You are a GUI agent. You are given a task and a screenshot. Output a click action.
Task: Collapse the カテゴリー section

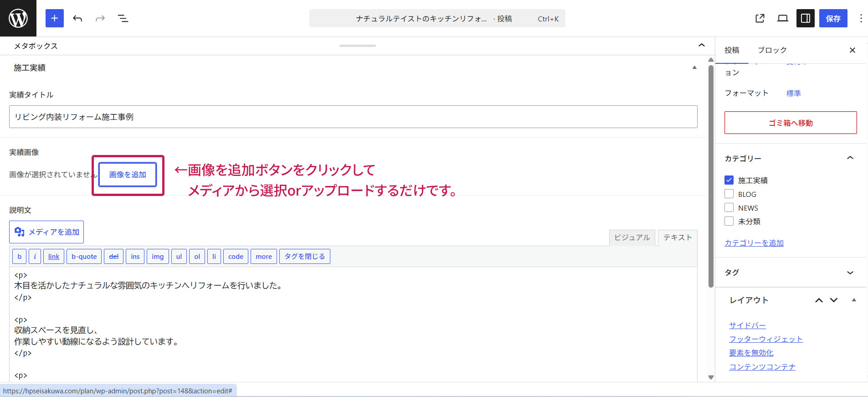click(850, 158)
